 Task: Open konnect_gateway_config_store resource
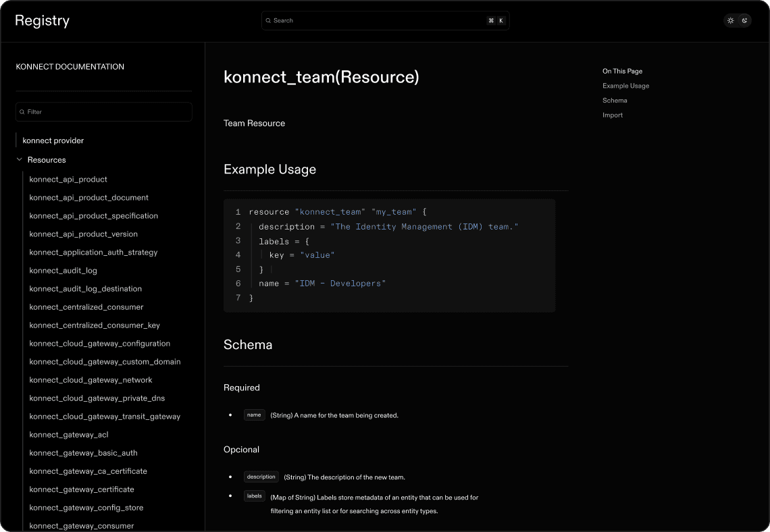click(x=86, y=508)
